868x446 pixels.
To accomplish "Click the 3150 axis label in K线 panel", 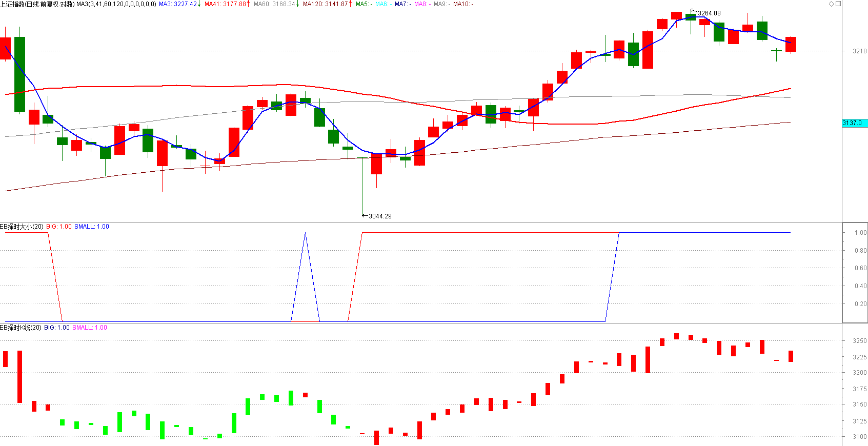I will (860, 404).
